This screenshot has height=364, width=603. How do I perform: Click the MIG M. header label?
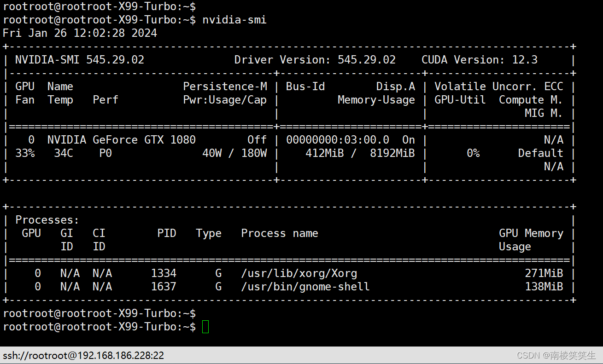[544, 113]
